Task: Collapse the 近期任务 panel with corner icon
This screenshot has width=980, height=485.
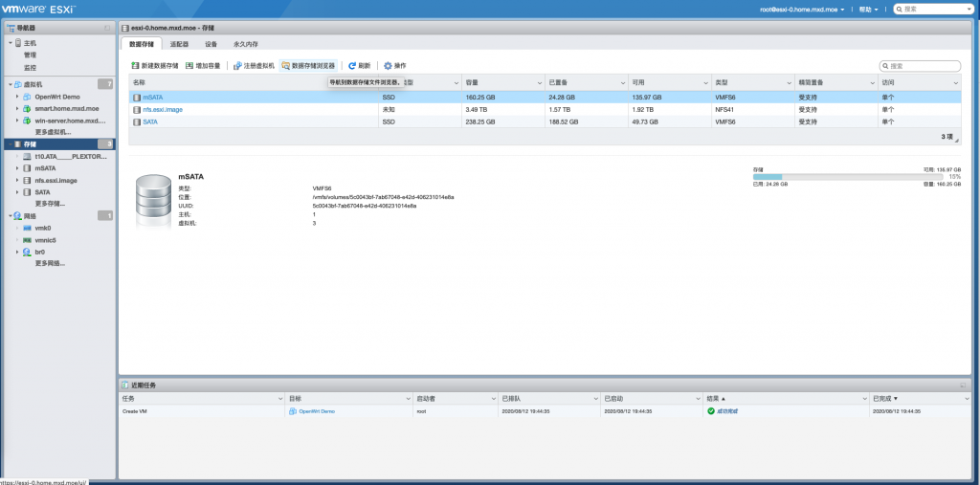Action: click(963, 385)
